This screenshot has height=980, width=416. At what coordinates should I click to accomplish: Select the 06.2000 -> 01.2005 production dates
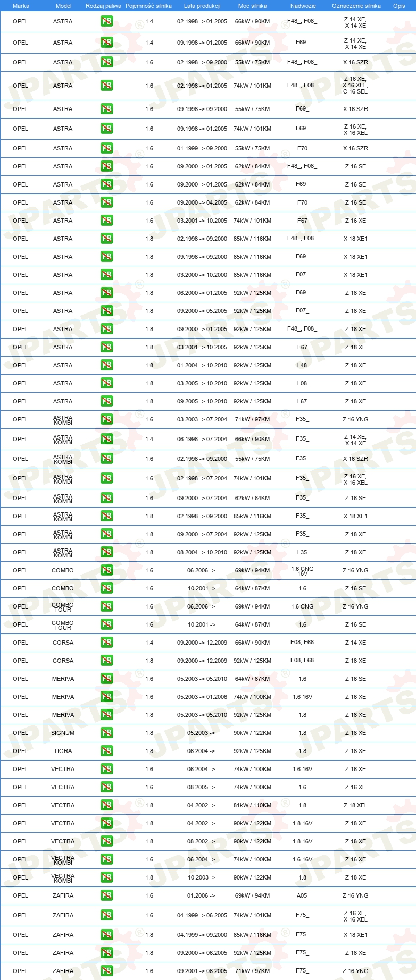point(202,293)
